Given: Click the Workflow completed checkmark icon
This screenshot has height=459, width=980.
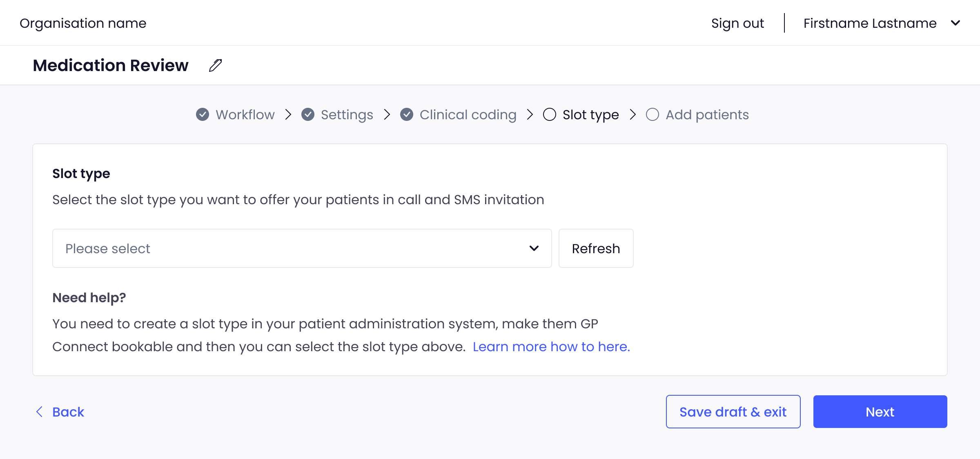Looking at the screenshot, I should tap(203, 115).
